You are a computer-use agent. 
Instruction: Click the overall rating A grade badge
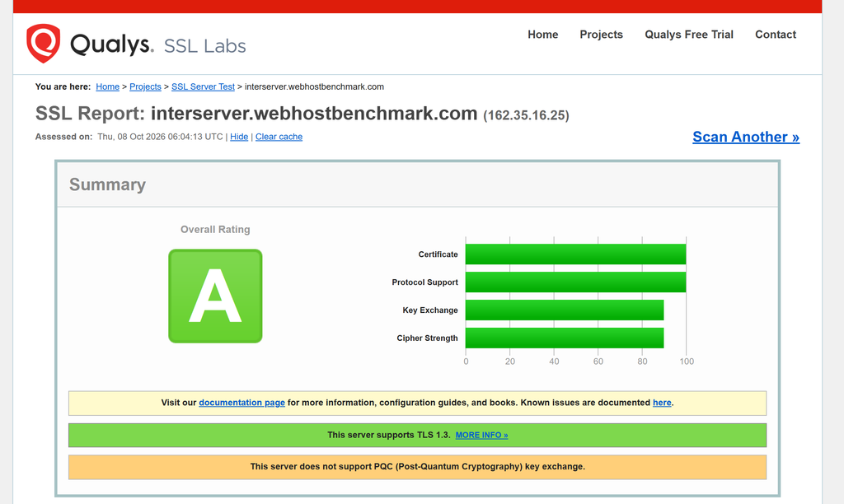[x=215, y=296]
